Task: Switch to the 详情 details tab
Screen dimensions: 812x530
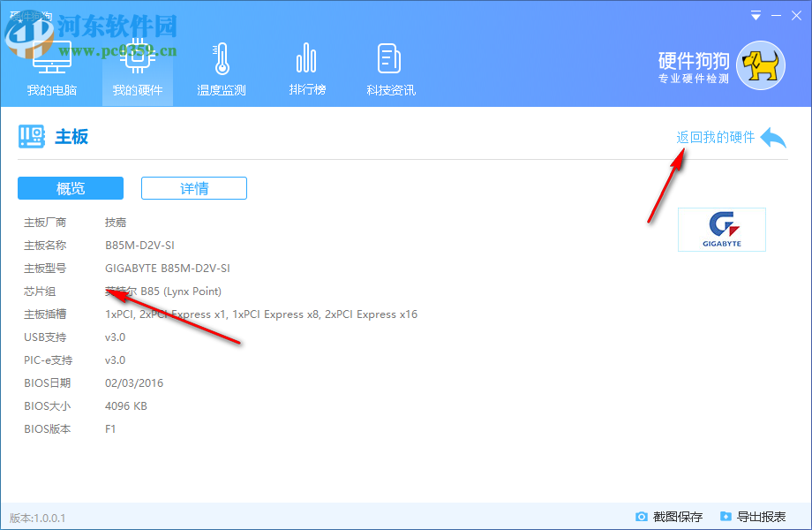Action: point(193,188)
